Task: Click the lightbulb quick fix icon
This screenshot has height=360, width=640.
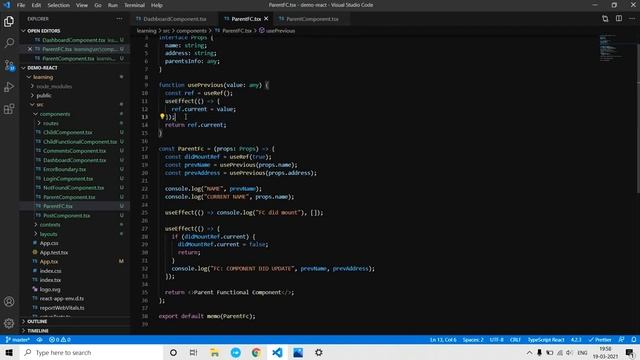Action: pyautogui.click(x=162, y=117)
